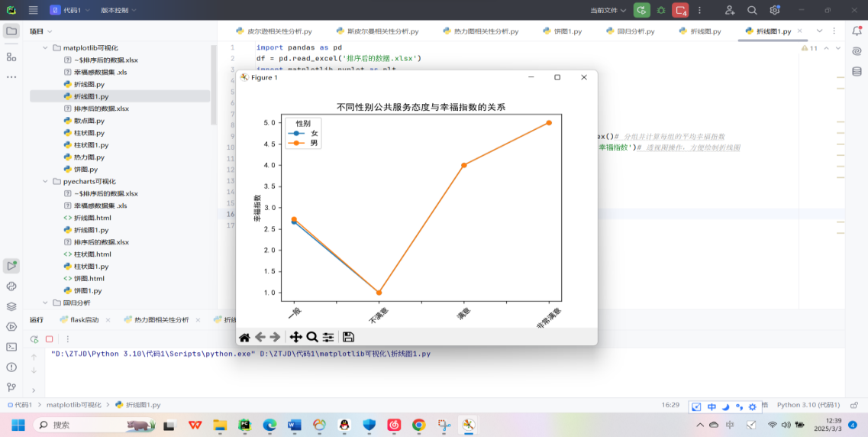Open the 项目 view dropdown
The width and height of the screenshot is (868, 437).
[x=41, y=31]
